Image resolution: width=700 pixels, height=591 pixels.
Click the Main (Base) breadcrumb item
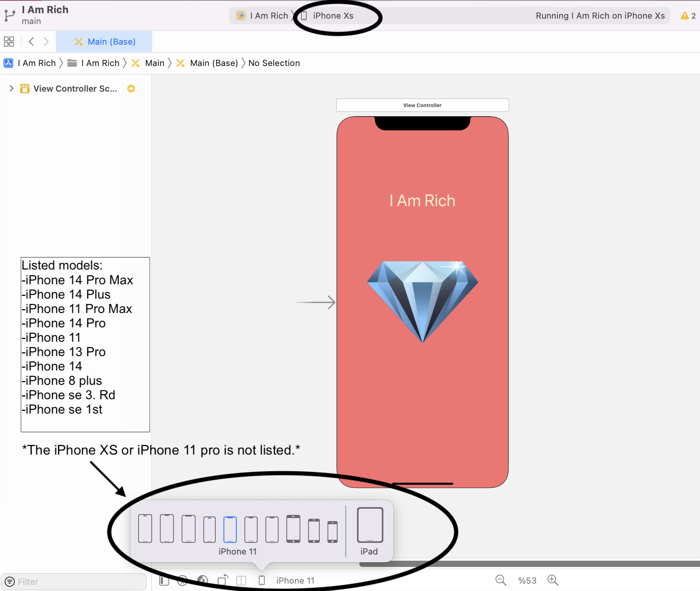click(207, 63)
